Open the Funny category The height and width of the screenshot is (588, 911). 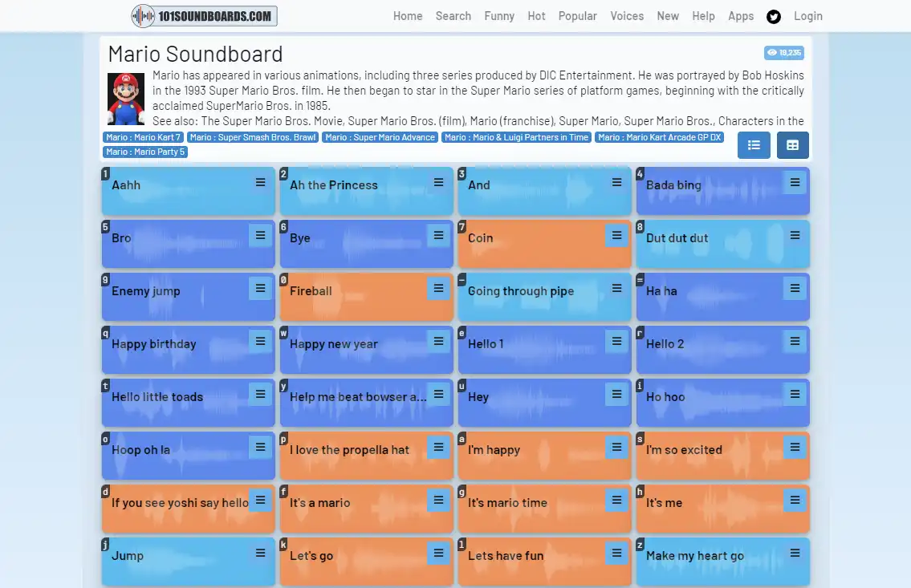pos(500,16)
